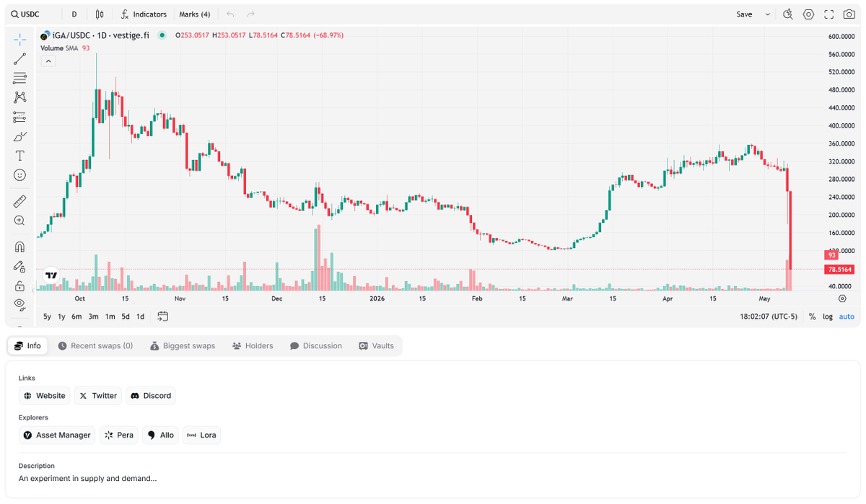This screenshot has width=866, height=504.
Task: Switch to the Info tab
Action: pyautogui.click(x=27, y=346)
